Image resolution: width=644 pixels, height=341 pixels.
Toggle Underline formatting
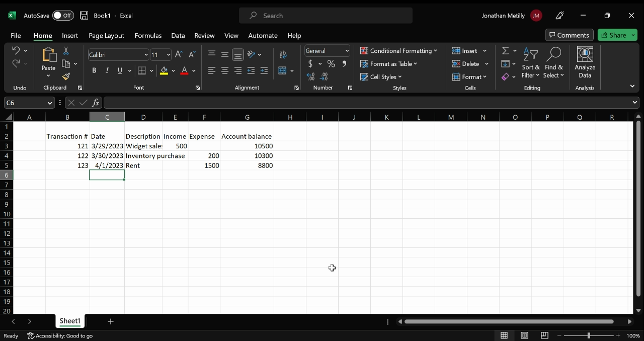(x=119, y=70)
